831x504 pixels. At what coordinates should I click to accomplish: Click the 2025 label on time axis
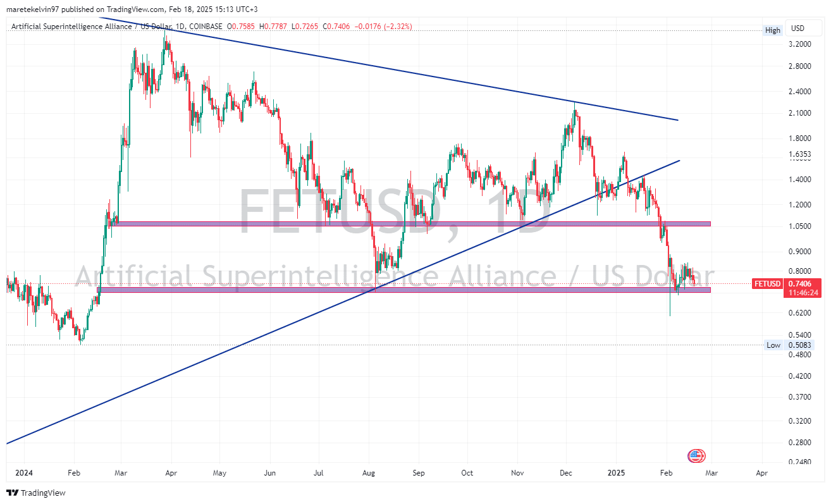pos(616,473)
